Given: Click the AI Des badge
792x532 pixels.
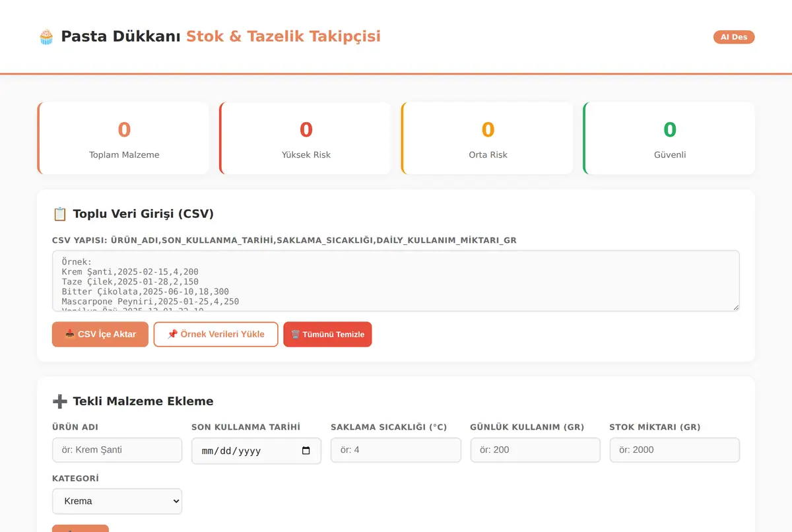Looking at the screenshot, I should (x=734, y=37).
